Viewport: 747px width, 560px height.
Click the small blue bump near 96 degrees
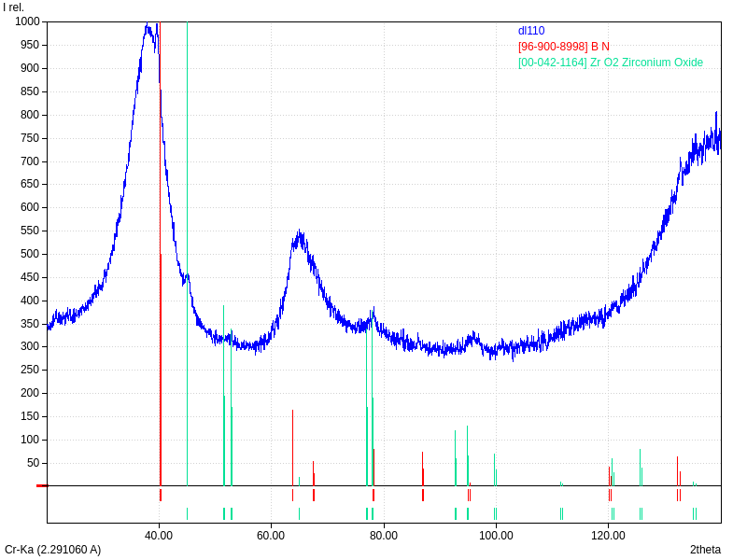pyautogui.click(x=473, y=336)
